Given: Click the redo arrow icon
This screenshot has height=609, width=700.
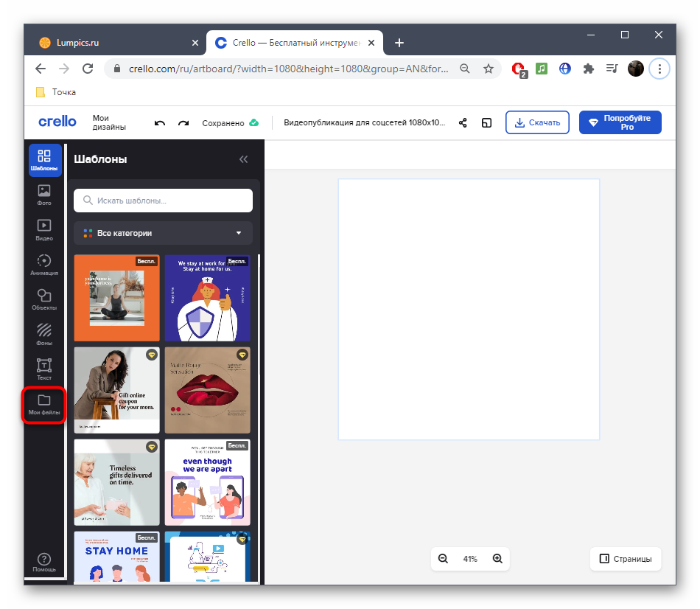Looking at the screenshot, I should tap(183, 123).
